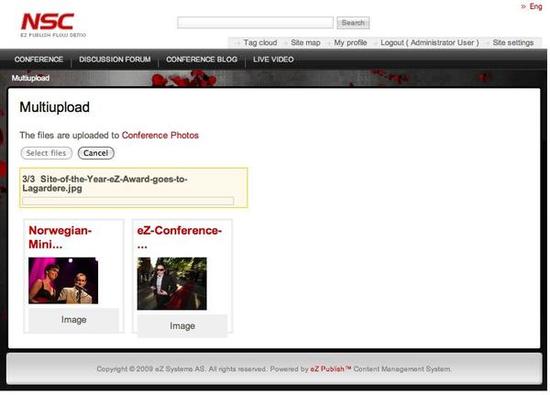Focus the search text field
Viewport: 550px width, 395px height.
(255, 23)
